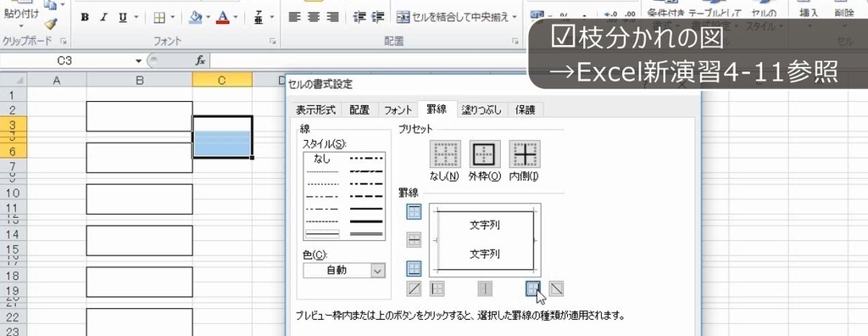Screen dimensions: 868x336
Task: Switch to the 保護 tab
Action: [x=525, y=109]
